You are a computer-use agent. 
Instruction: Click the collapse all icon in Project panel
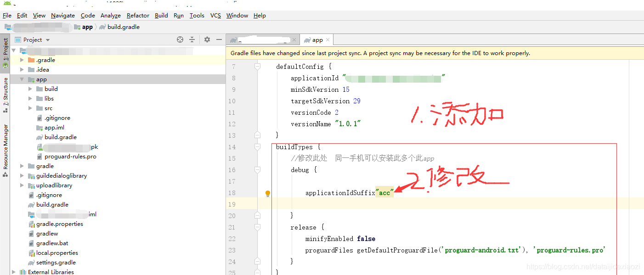(x=192, y=40)
